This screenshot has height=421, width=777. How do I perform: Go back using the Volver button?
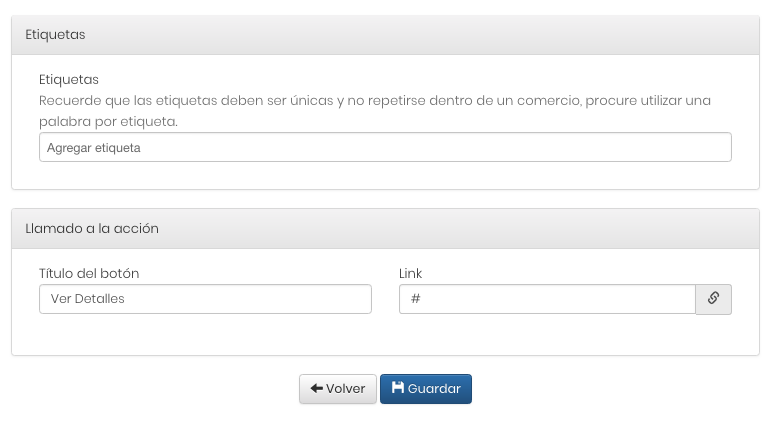(337, 389)
